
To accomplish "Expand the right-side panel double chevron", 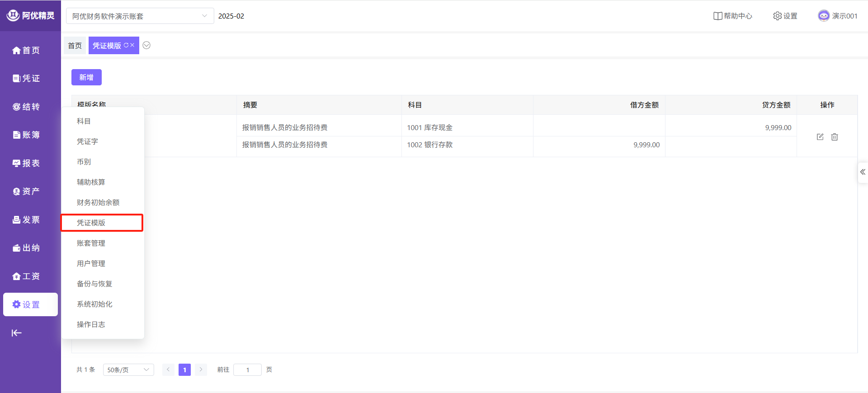I will point(863,172).
